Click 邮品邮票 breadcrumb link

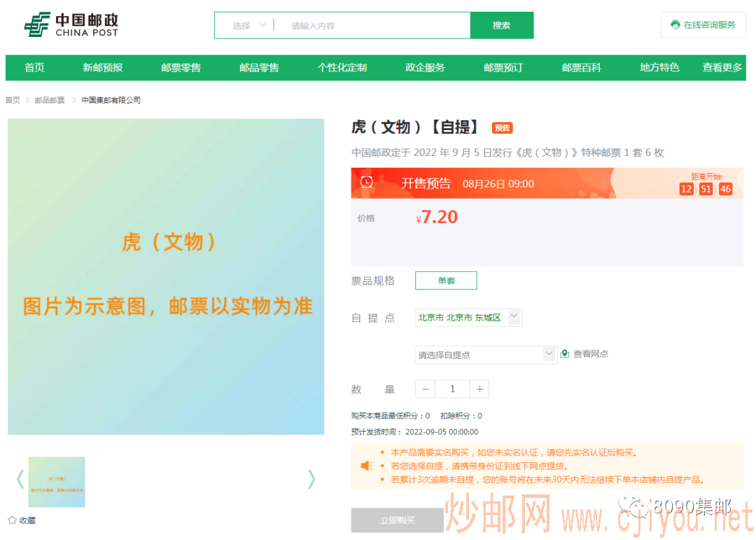tap(50, 100)
